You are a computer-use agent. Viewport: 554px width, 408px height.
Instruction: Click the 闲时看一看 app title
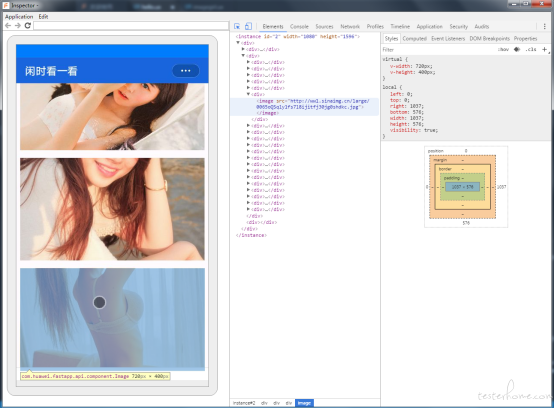click(x=51, y=71)
